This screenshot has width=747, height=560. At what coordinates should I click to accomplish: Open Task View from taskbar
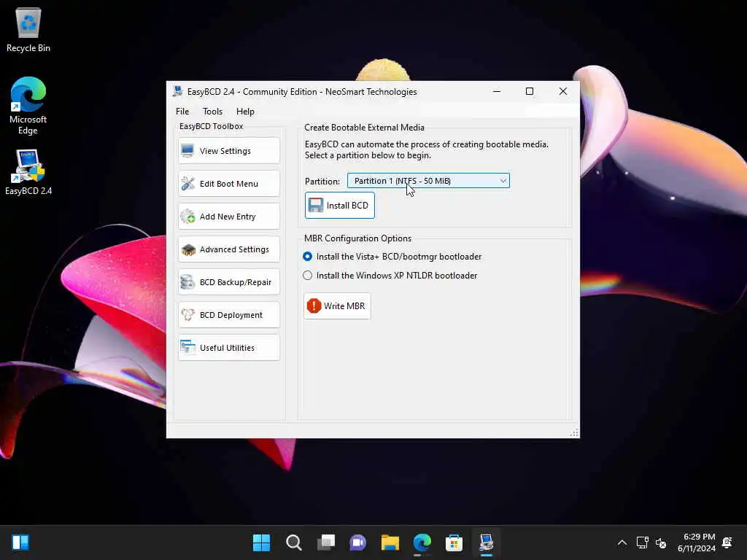pyautogui.click(x=326, y=542)
